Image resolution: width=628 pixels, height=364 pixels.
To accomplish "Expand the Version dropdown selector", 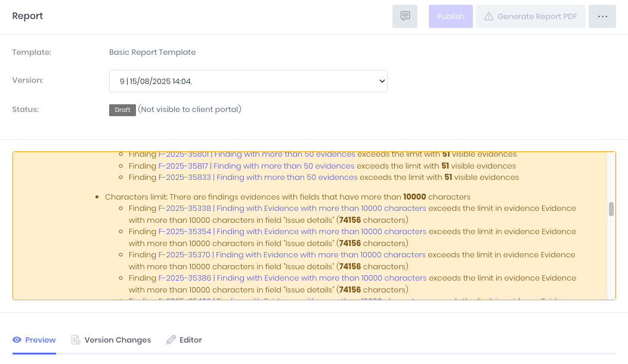I will 248,81.
